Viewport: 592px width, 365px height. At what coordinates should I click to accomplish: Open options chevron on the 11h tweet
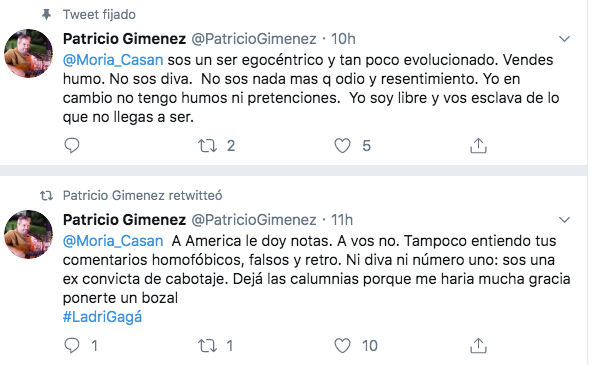(564, 220)
